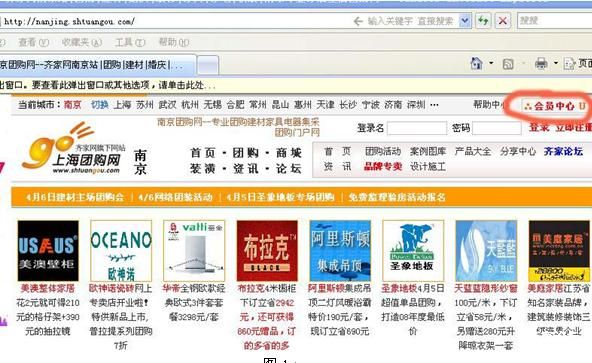The image size is (592, 363).
Task: Choose city 深圳
Action: click(x=416, y=105)
